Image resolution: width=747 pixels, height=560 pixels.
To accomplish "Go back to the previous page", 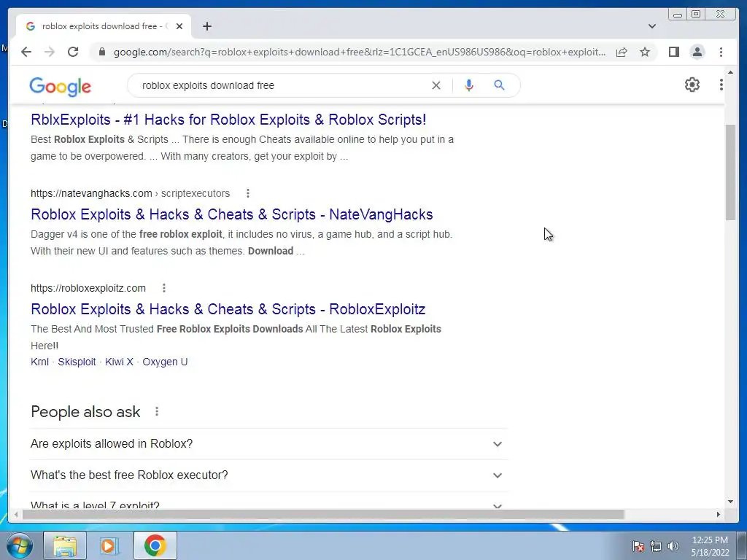I will pos(26,52).
